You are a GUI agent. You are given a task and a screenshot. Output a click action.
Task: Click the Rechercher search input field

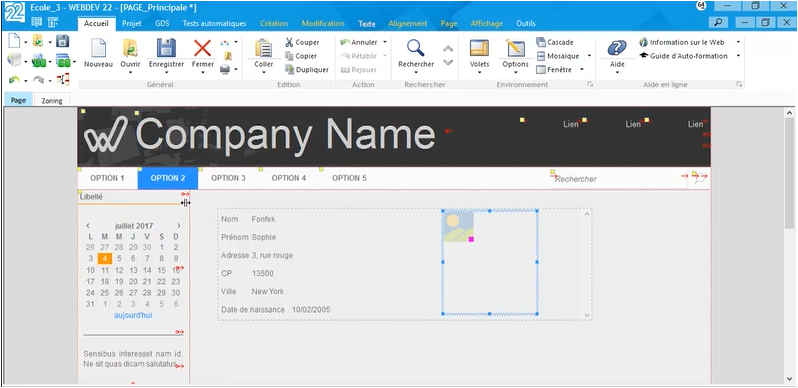coord(619,179)
